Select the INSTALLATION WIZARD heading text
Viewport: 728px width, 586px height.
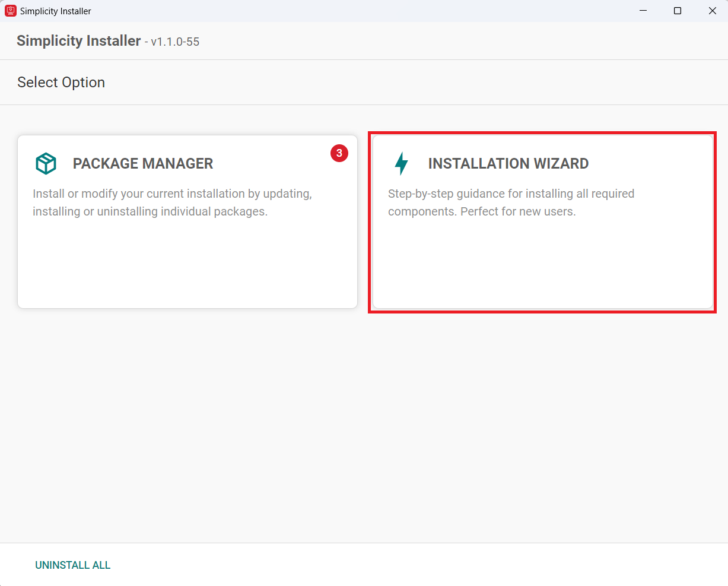coord(508,163)
